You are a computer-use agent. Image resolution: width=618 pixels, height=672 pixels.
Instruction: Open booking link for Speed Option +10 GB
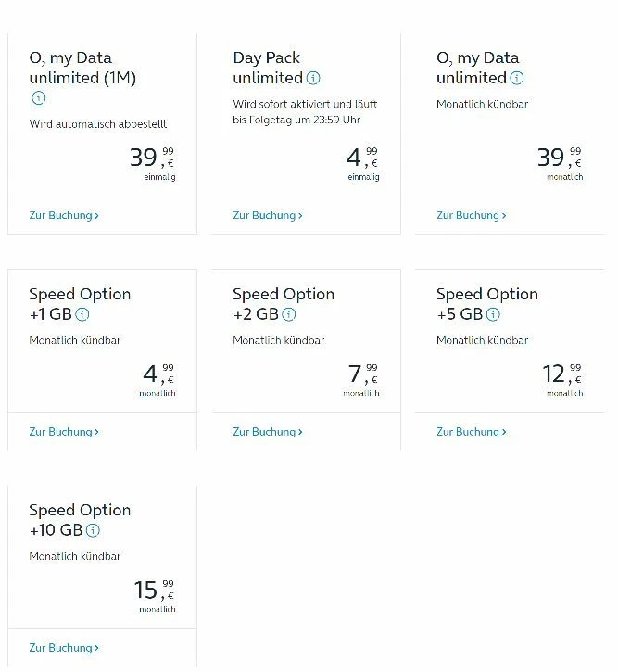tap(64, 648)
